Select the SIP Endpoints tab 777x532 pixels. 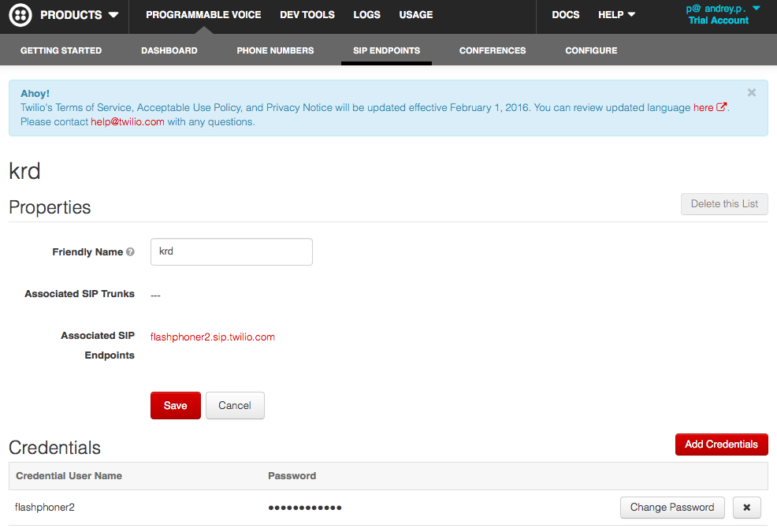386,50
